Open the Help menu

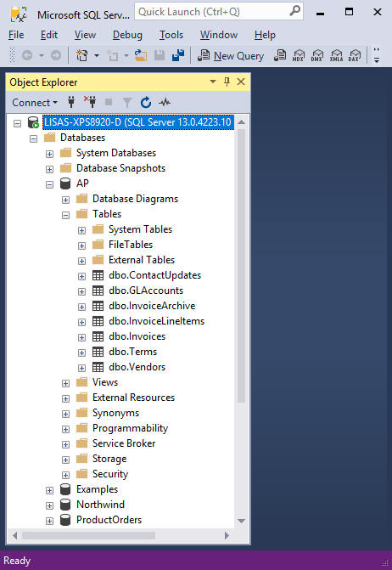265,35
